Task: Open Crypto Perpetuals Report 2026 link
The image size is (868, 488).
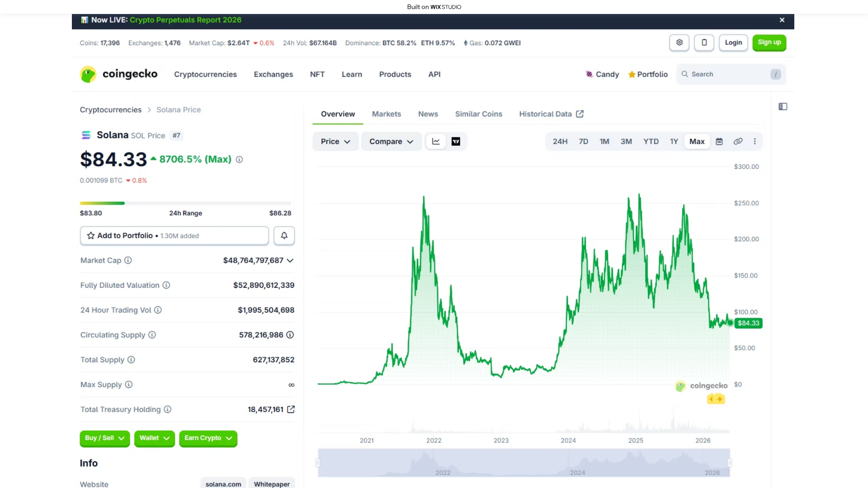Action: coord(185,20)
